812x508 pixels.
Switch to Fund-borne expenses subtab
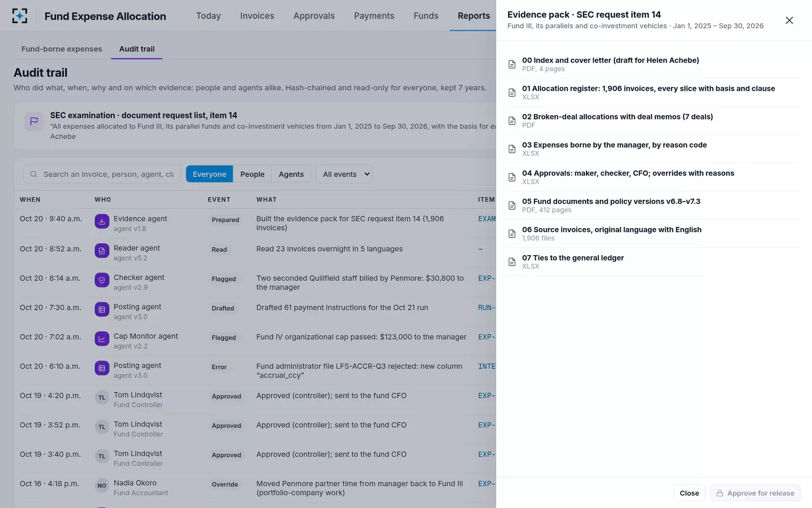(62, 49)
